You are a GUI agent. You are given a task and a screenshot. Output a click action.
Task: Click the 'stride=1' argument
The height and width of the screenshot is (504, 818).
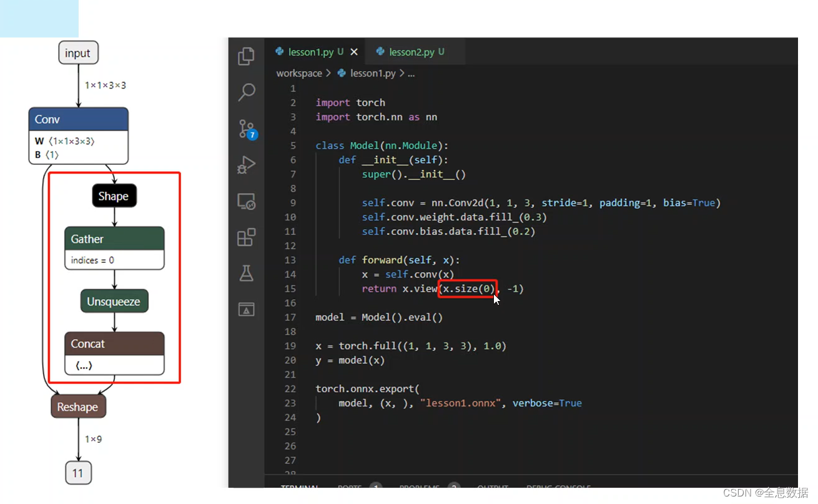point(567,203)
